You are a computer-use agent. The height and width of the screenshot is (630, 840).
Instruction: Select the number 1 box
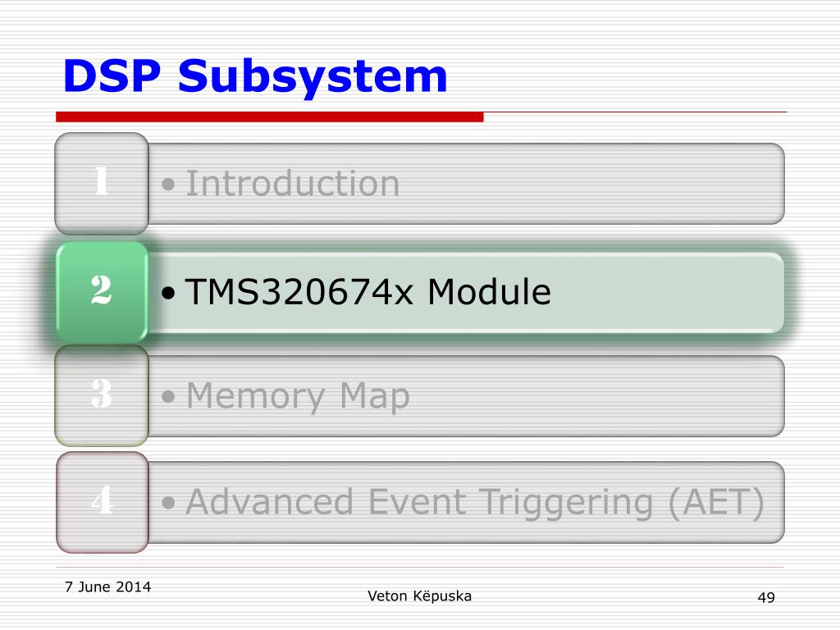point(102,183)
